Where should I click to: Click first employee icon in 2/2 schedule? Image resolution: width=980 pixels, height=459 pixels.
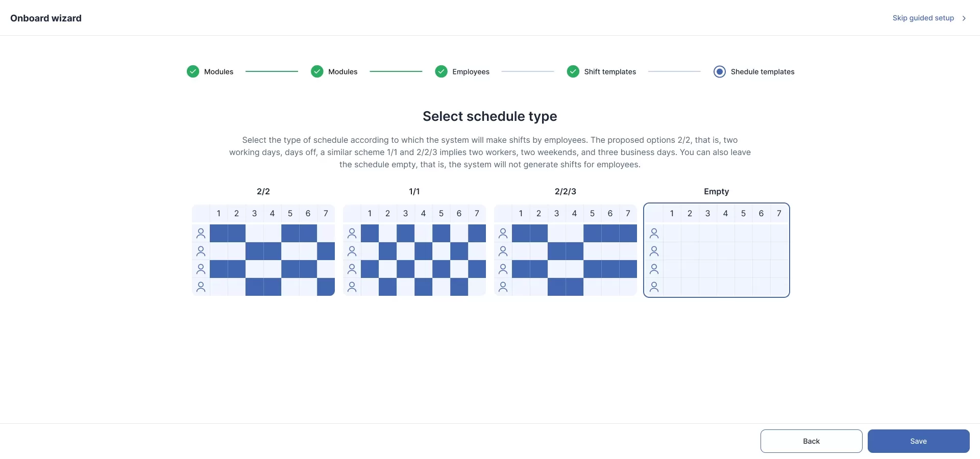click(201, 234)
